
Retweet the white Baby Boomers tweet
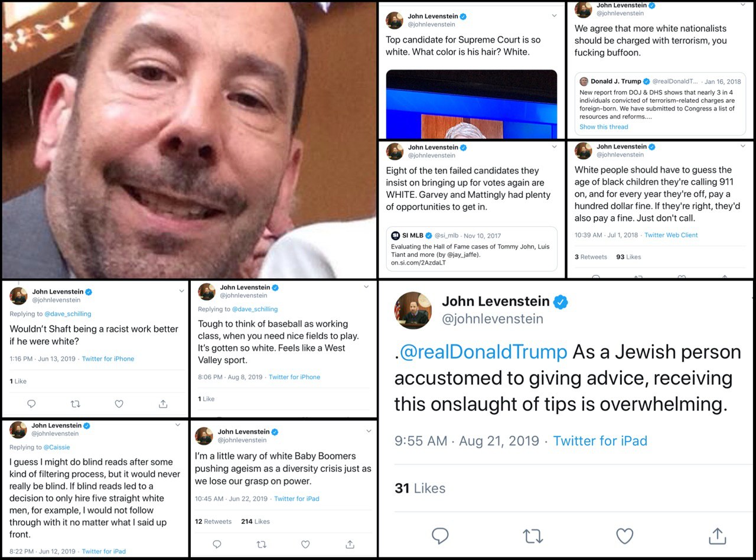coord(262,544)
